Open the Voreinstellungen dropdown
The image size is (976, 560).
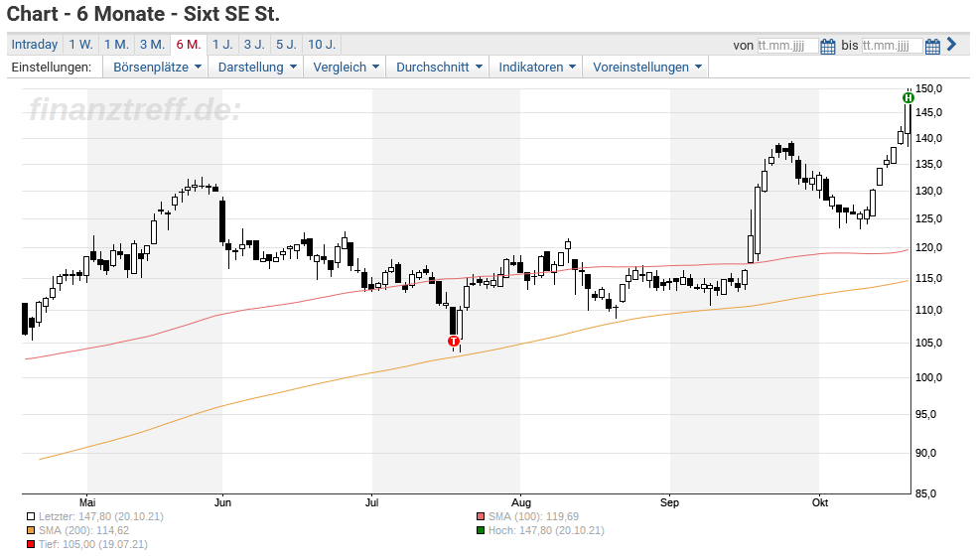645,68
